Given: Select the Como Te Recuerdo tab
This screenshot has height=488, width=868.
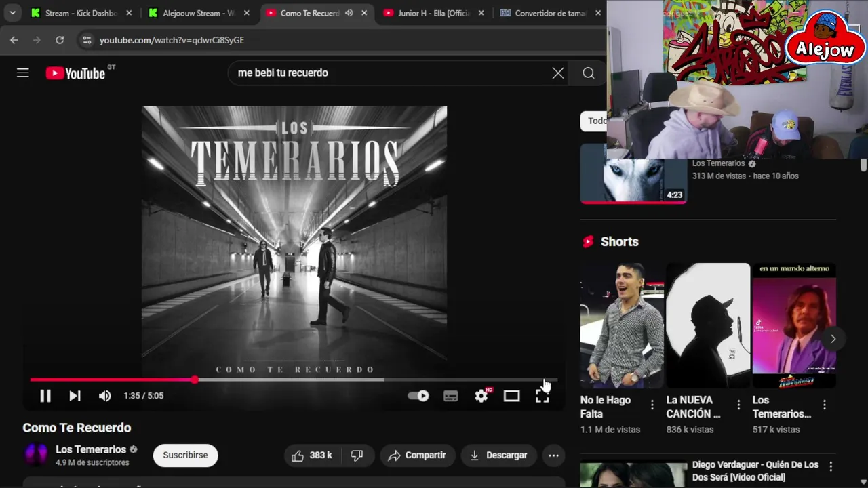Looking at the screenshot, I should (x=309, y=13).
